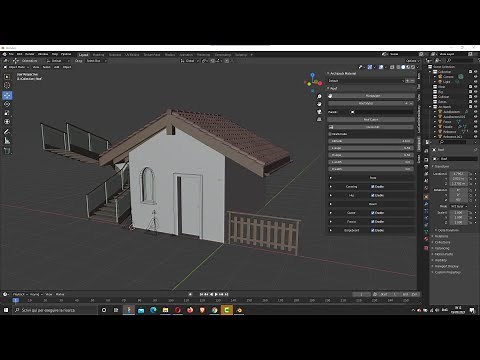Click play animation in timeline

click(x=216, y=294)
